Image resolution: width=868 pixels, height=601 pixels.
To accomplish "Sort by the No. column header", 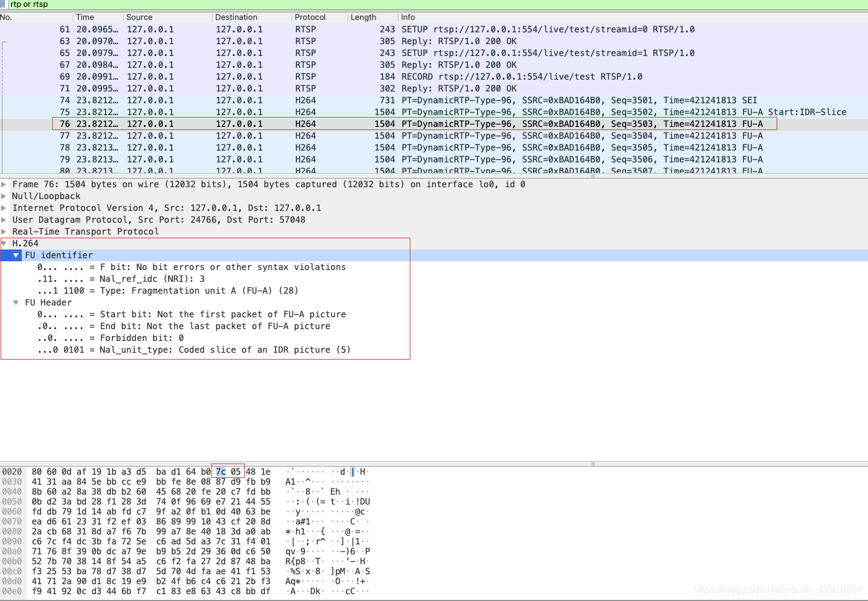I will click(x=36, y=17).
